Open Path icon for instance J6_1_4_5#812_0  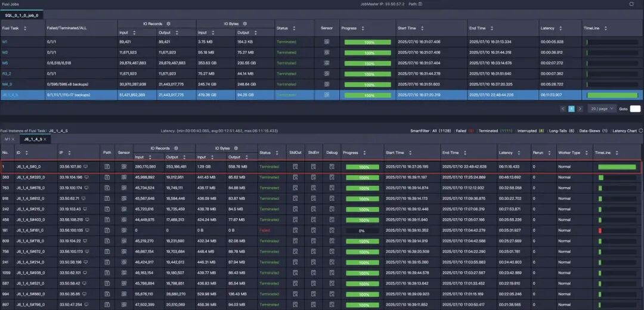pos(107,199)
